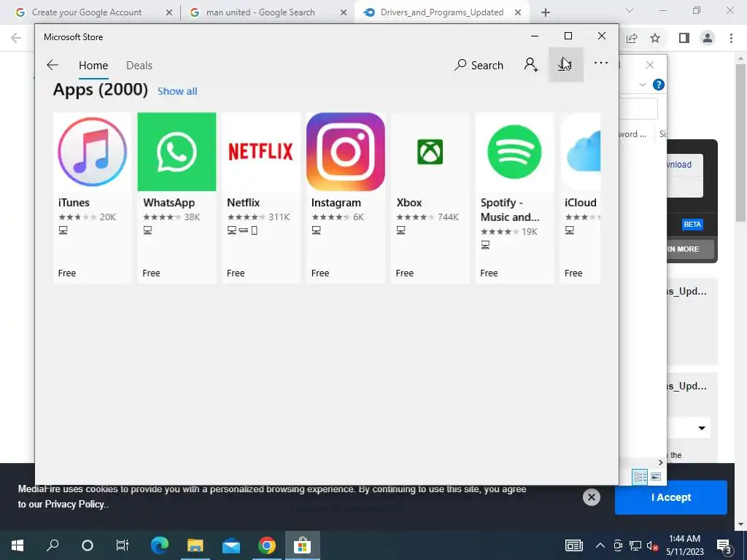This screenshot has height=560, width=747.
Task: Open the notification center icon
Action: tap(724, 545)
